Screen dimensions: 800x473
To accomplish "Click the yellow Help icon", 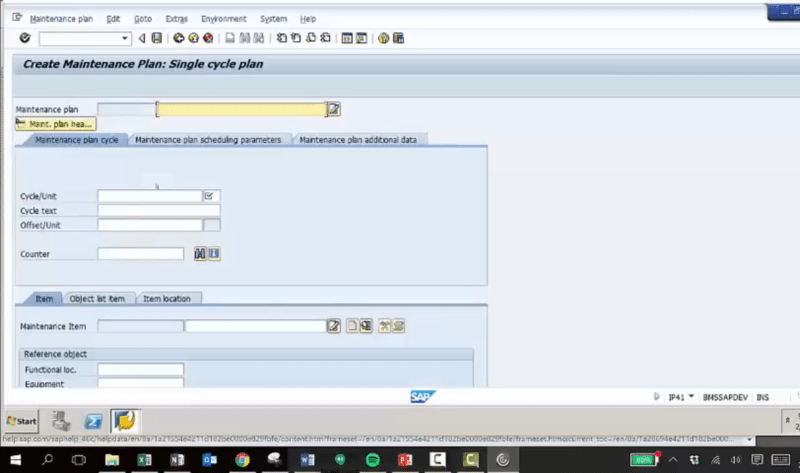I will pos(384,38).
